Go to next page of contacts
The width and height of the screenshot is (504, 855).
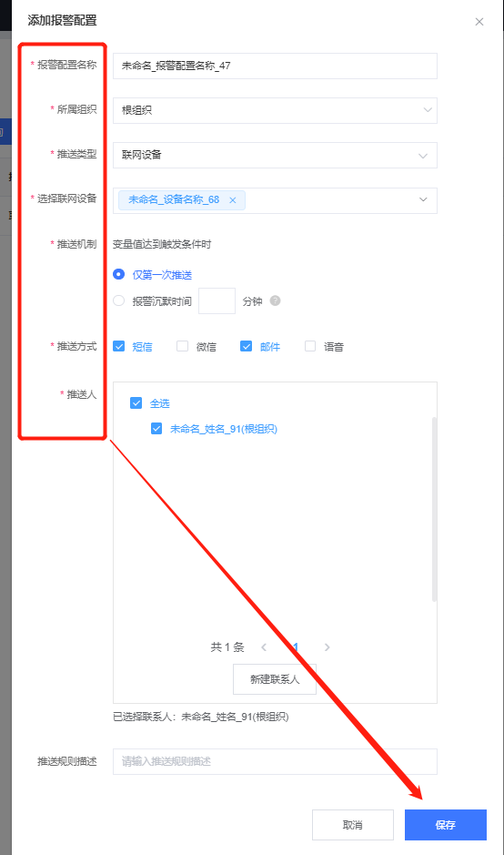327,647
